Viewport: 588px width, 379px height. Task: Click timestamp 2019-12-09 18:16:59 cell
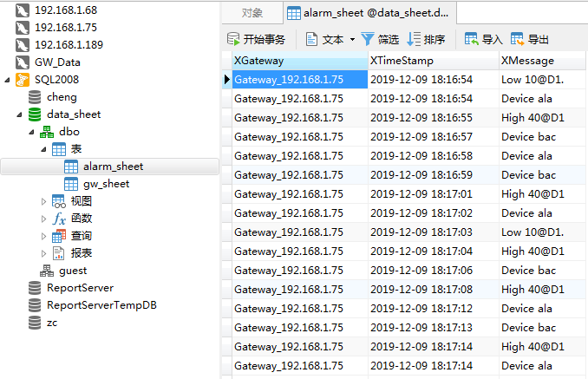point(434,175)
